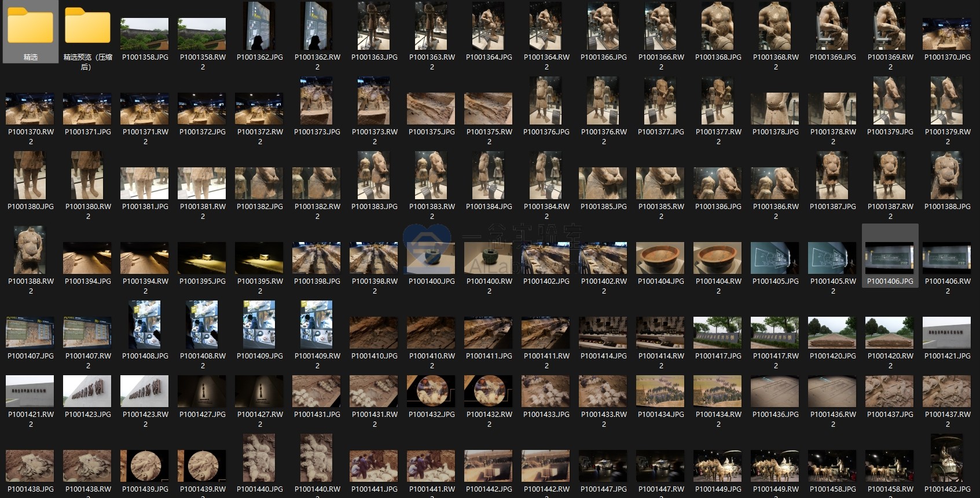
Task: Select P1001449.JPG bronze chariot horses photo
Action: (x=718, y=466)
